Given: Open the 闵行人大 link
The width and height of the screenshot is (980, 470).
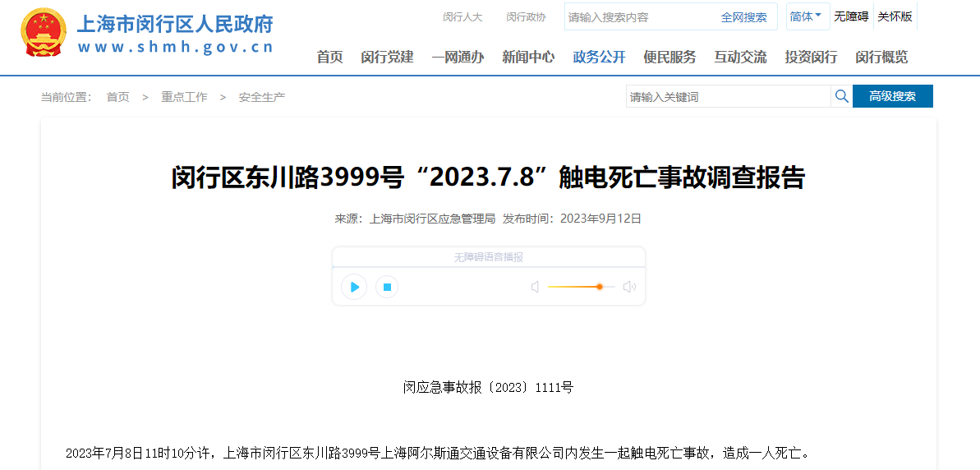Looking at the screenshot, I should tap(462, 17).
